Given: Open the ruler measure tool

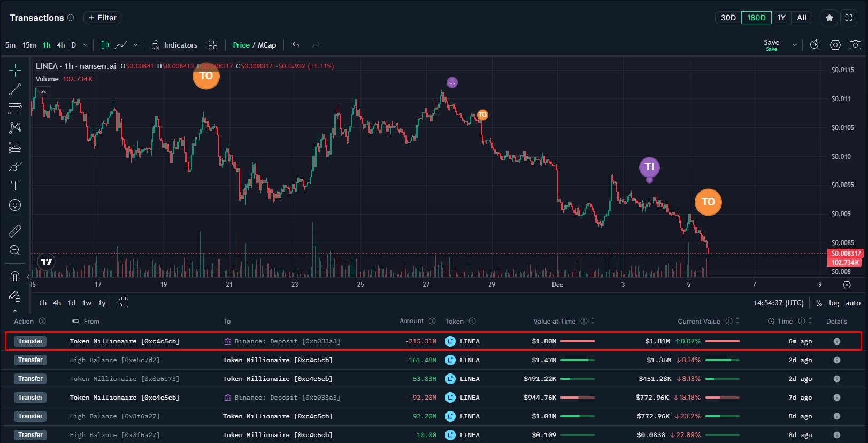Looking at the screenshot, I should pyautogui.click(x=15, y=231).
